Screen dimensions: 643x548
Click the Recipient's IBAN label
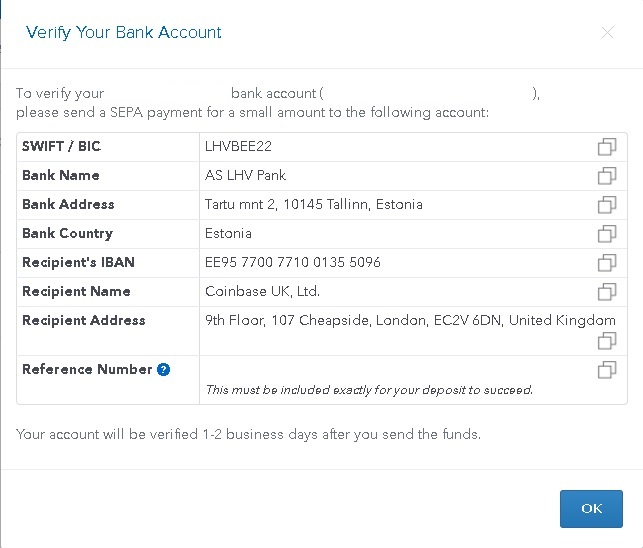tap(78, 262)
